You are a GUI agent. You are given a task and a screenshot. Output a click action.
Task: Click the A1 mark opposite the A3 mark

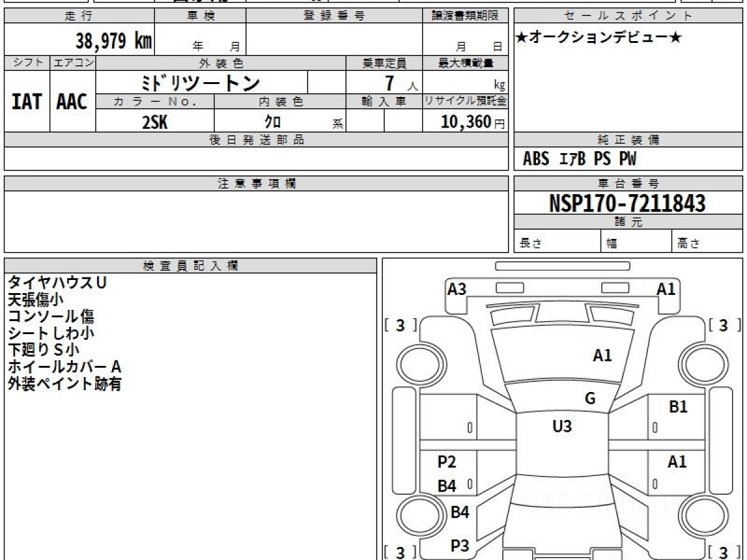(x=666, y=289)
